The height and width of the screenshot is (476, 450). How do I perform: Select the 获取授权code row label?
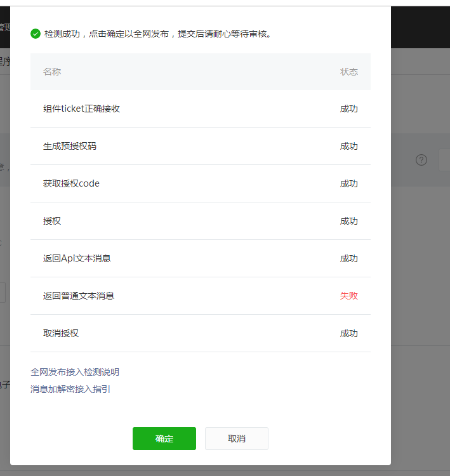point(71,183)
